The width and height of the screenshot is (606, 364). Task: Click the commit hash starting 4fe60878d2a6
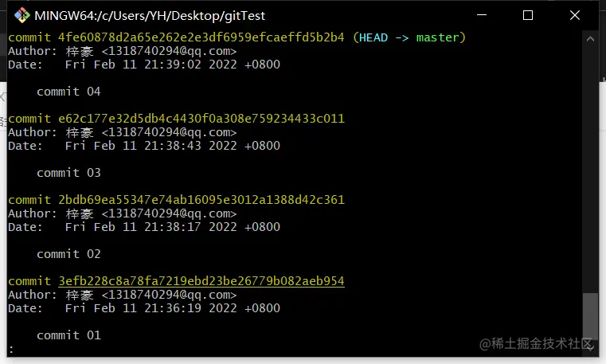(x=201, y=37)
